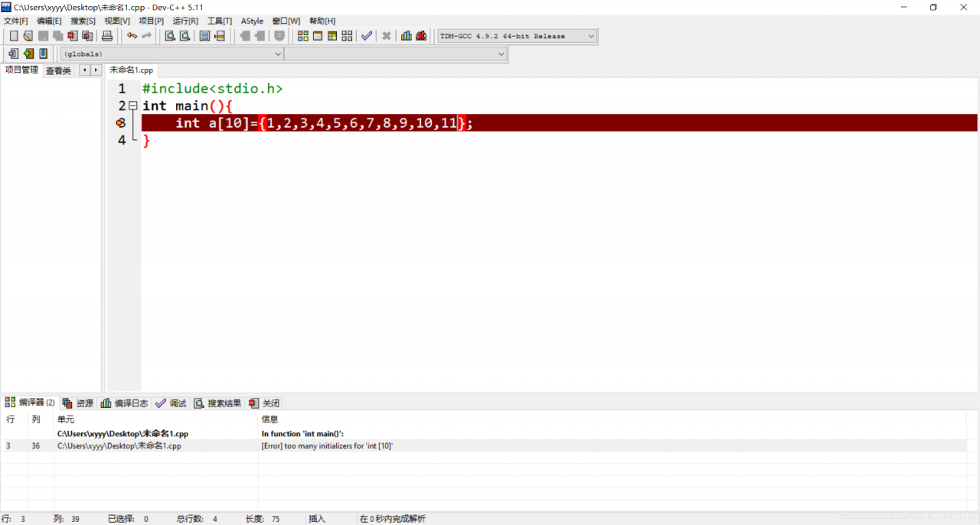Switch to the 编译日志 bottom tab
The width and height of the screenshot is (980, 525).
tap(124, 403)
